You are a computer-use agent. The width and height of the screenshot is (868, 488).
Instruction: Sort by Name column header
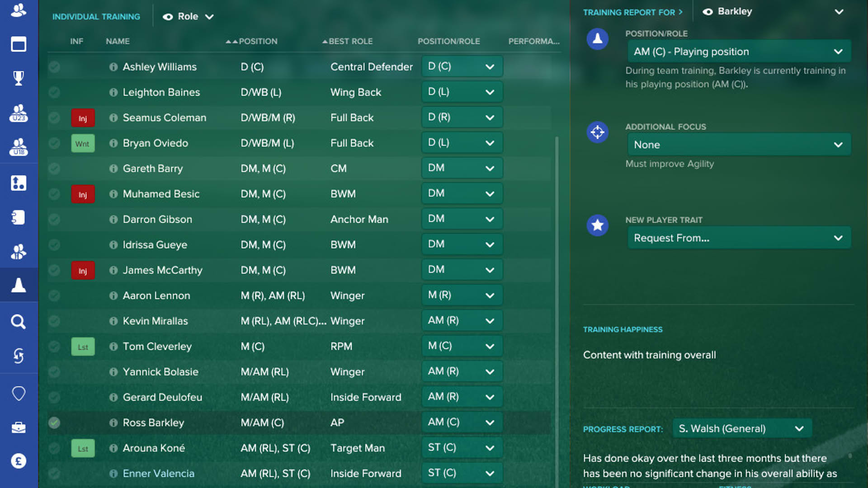click(118, 41)
